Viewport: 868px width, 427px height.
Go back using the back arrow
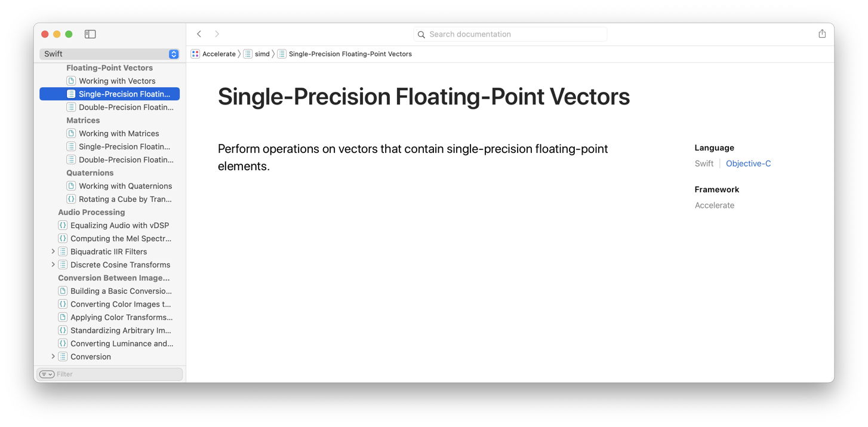coord(199,34)
